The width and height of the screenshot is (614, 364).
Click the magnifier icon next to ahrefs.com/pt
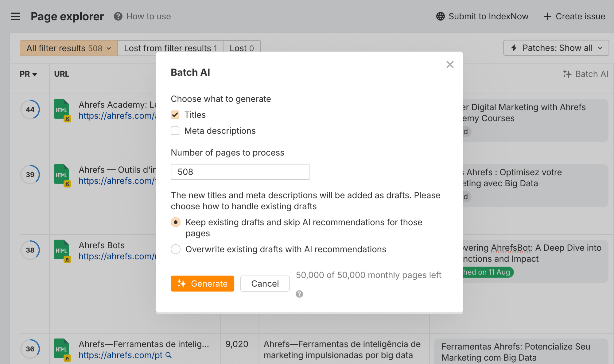[168, 355]
